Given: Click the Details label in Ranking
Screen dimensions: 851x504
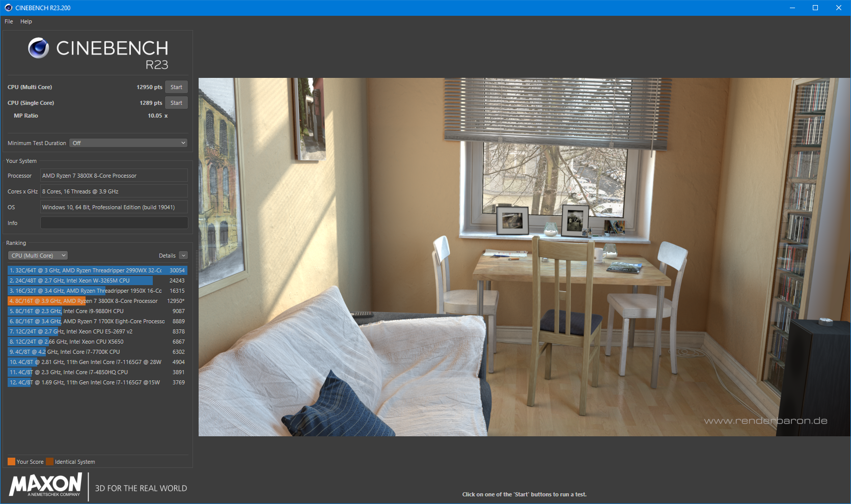Looking at the screenshot, I should pyautogui.click(x=167, y=256).
